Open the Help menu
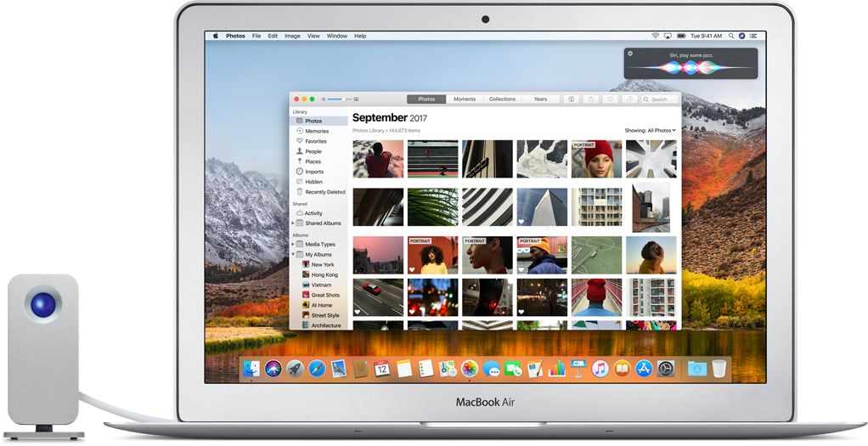Screen dimensions: 868x446 (360, 36)
